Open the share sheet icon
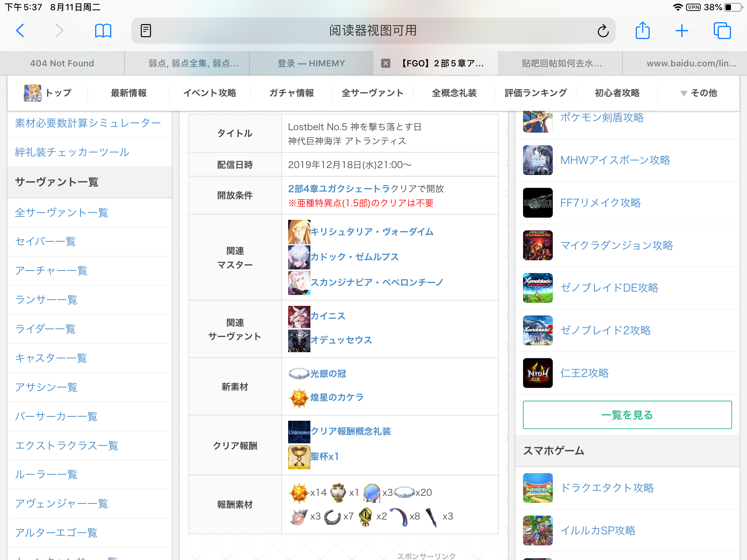 coord(643,30)
